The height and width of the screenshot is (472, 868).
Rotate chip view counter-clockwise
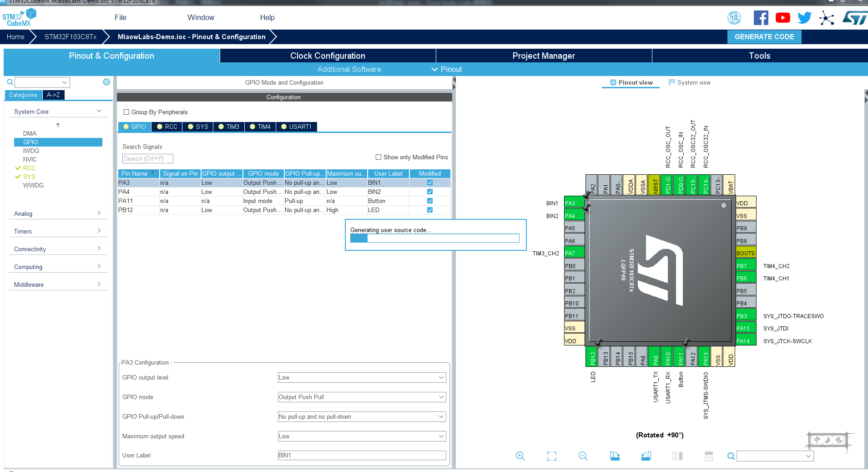(x=646, y=456)
